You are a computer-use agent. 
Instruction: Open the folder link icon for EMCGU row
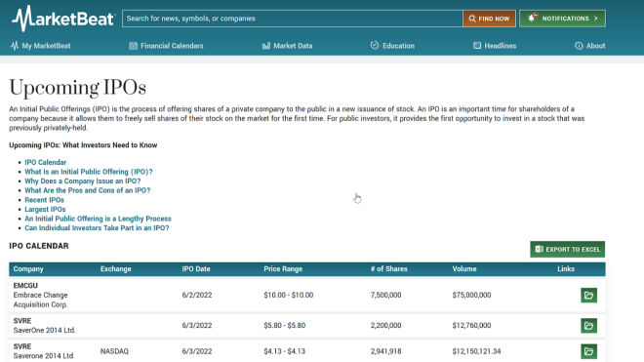[x=589, y=295]
